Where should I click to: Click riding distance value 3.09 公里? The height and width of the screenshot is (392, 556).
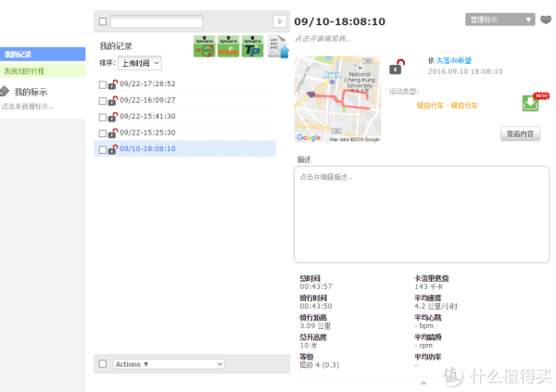(x=315, y=325)
